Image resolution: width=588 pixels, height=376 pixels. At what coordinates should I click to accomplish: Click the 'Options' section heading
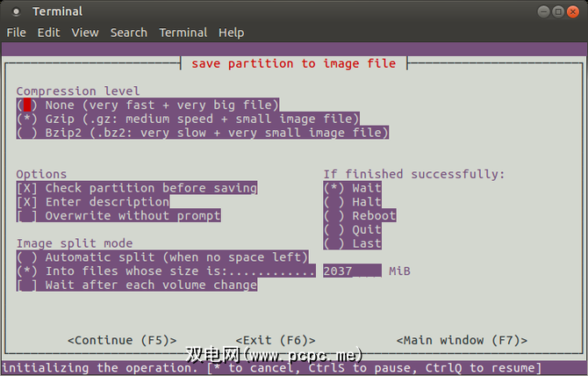(x=41, y=174)
